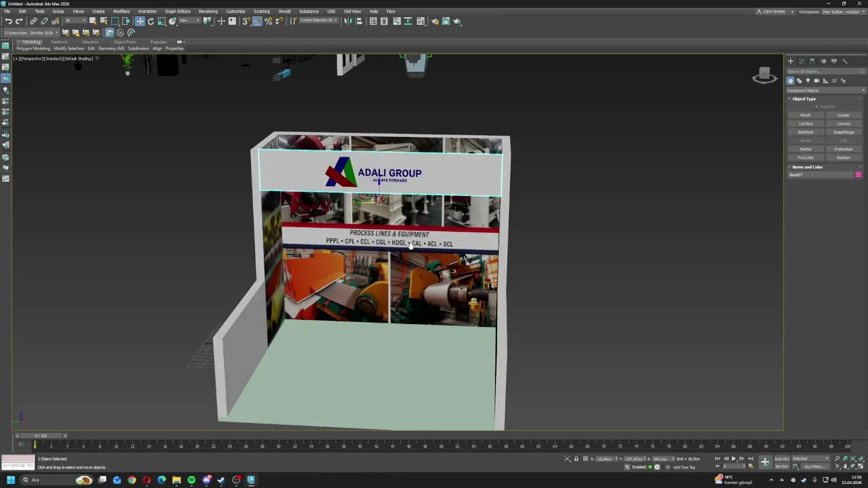Collapse the Name and Color rollout
The image size is (868, 488).
pos(808,167)
